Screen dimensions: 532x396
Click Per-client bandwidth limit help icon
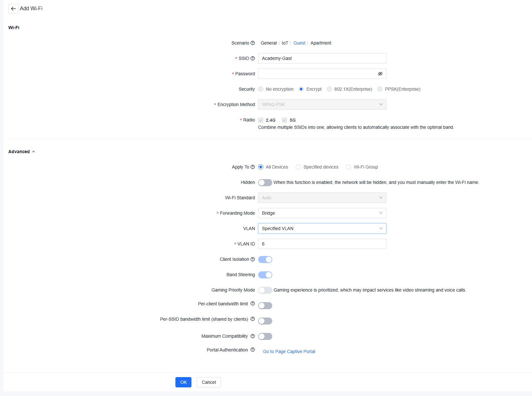point(253,303)
